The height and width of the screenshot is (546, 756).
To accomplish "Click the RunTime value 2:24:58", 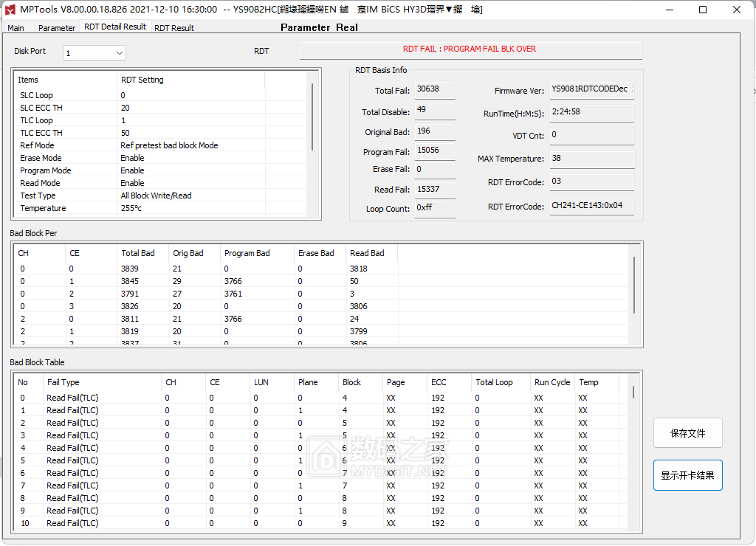I will (591, 112).
